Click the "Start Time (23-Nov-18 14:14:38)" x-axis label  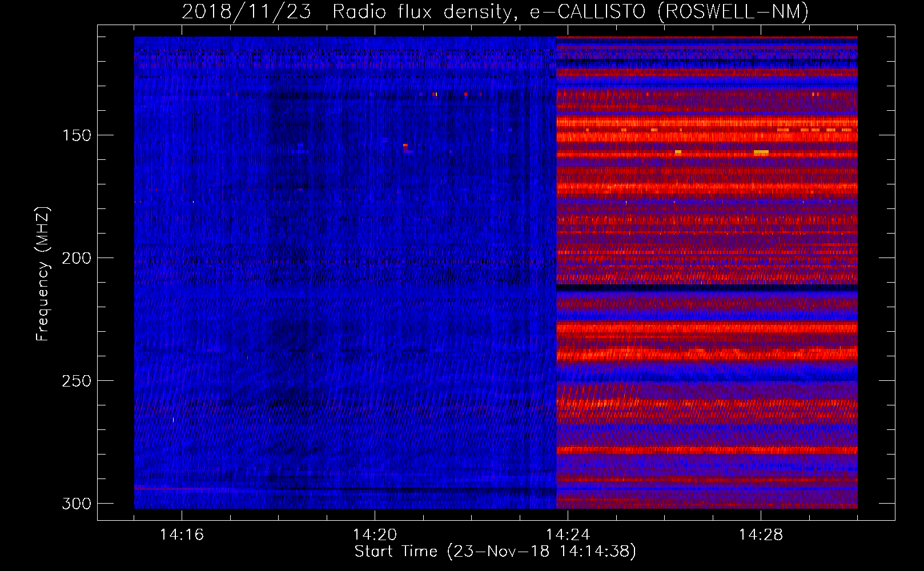(495, 552)
